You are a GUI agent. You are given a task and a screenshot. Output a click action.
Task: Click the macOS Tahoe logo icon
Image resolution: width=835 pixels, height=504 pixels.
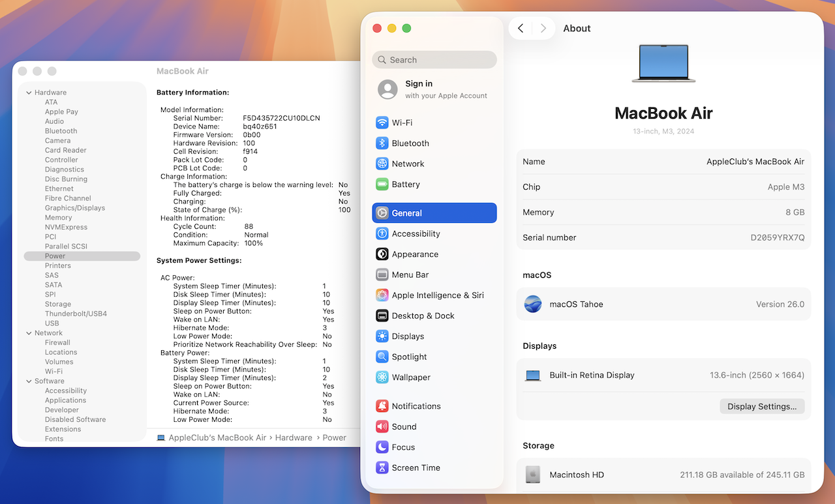pos(533,304)
